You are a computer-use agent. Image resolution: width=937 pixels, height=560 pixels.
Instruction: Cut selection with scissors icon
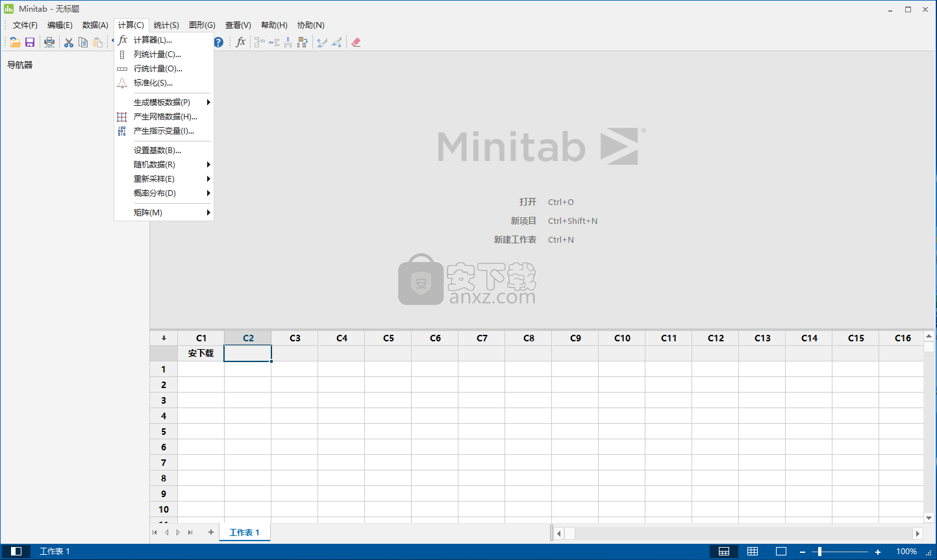pos(69,42)
